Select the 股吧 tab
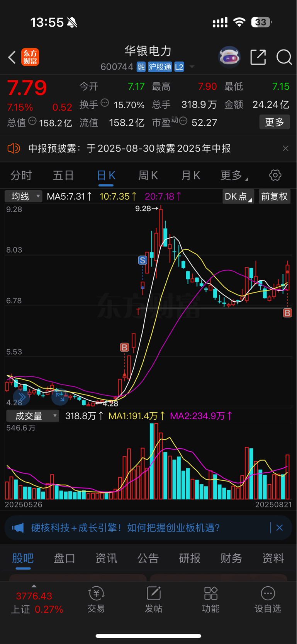The width and height of the screenshot is (297, 644). coord(23,559)
